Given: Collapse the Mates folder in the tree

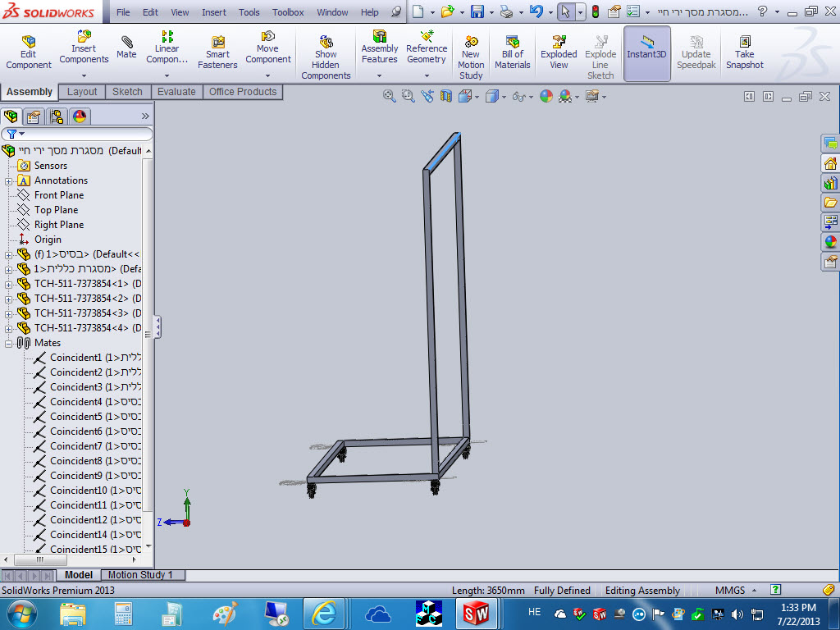Looking at the screenshot, I should pyautogui.click(x=9, y=343).
